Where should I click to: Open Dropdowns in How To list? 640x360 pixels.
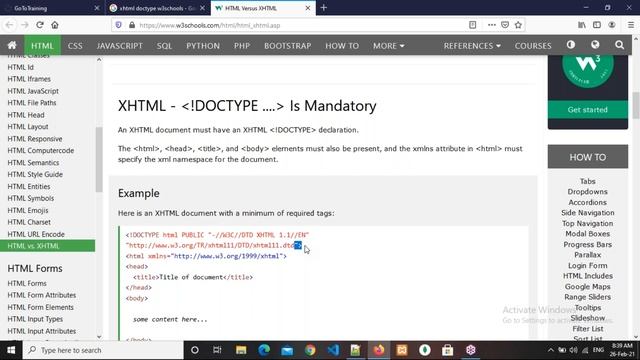pos(587,191)
